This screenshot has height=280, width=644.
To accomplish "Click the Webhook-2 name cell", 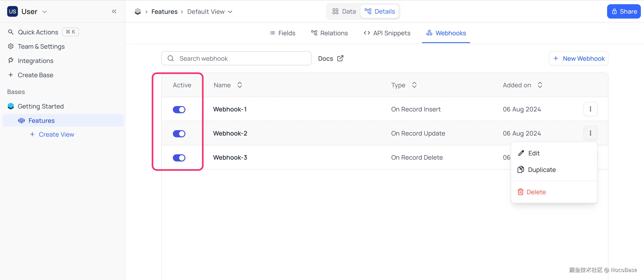I will [230, 134].
